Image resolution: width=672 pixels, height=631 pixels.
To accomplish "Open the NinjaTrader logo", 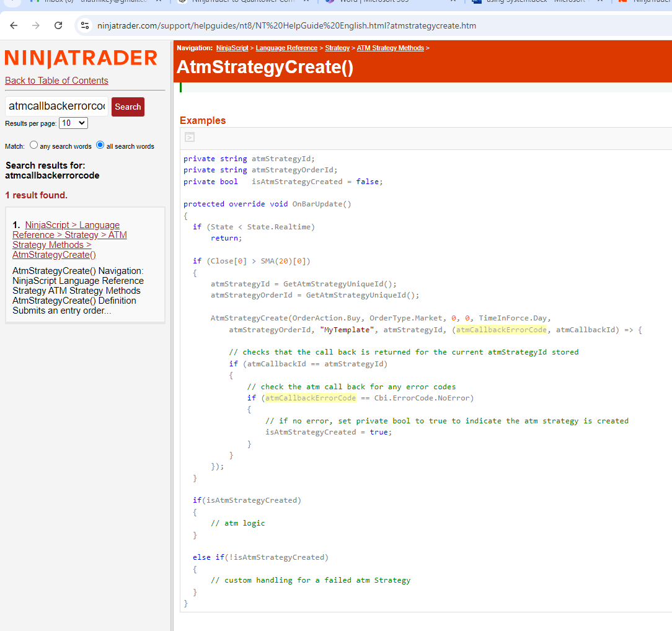I will pos(81,59).
